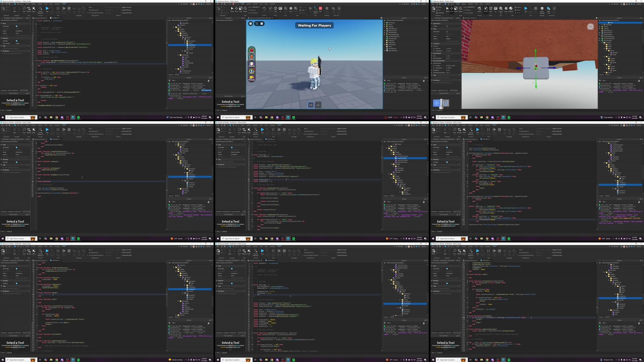Open terrain Editor in Attachment Grip window

click(480, 9)
